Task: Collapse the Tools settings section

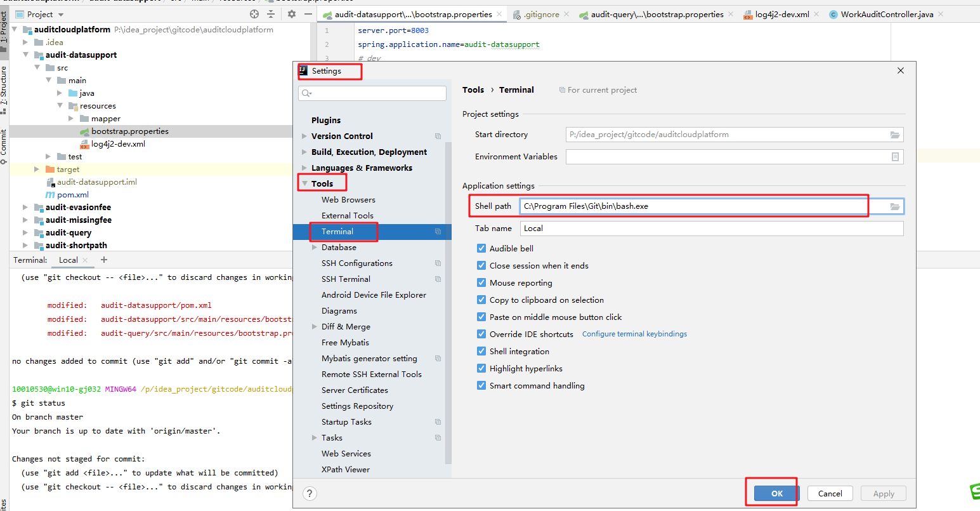Action: point(304,184)
